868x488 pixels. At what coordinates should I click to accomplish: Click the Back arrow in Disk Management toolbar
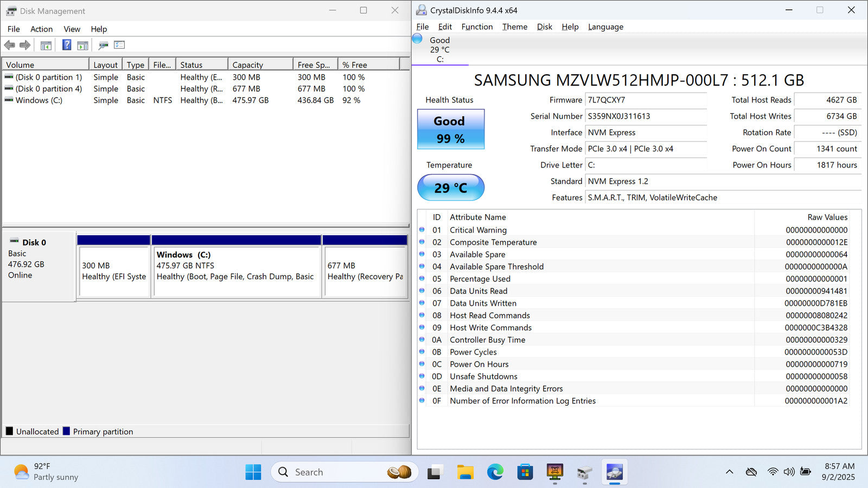tap(9, 45)
